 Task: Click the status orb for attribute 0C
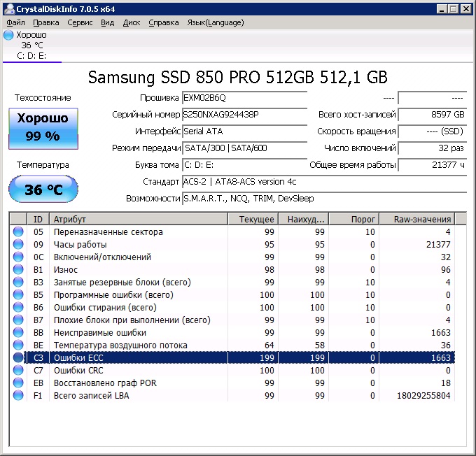[x=18, y=257]
